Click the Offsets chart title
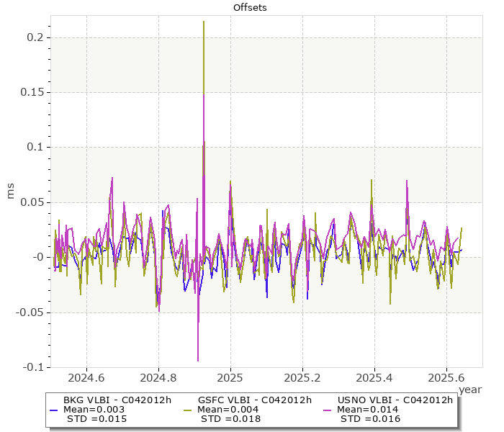The width and height of the screenshot is (504, 432). point(250,8)
